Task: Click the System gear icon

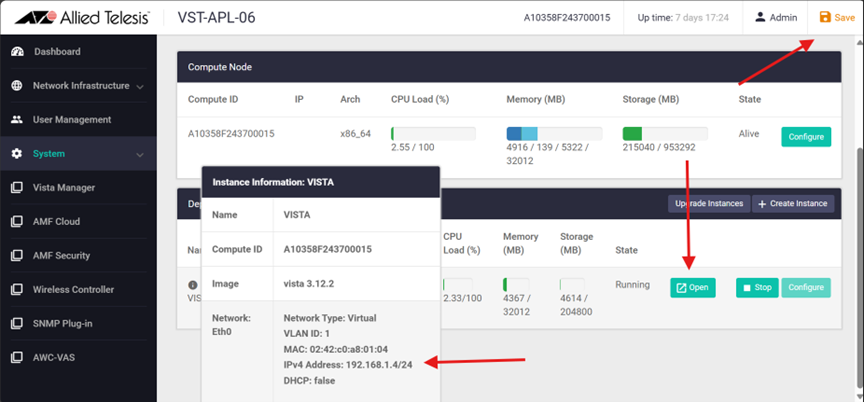Action: 17,154
